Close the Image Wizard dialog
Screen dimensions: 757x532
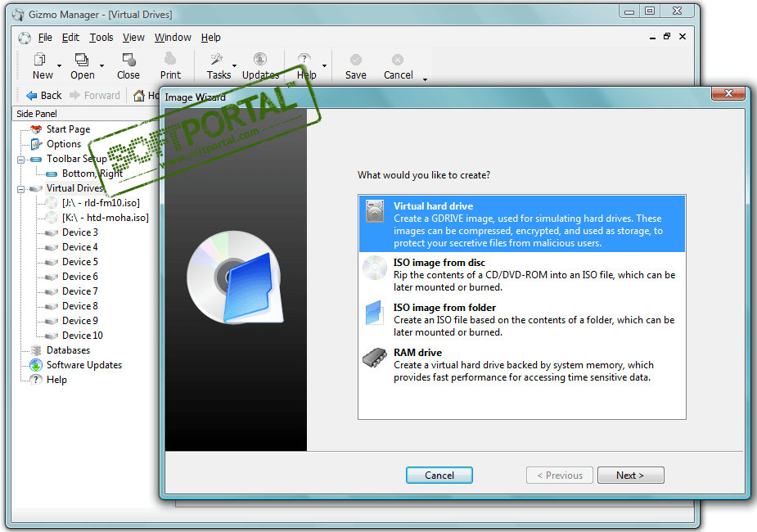pos(728,93)
